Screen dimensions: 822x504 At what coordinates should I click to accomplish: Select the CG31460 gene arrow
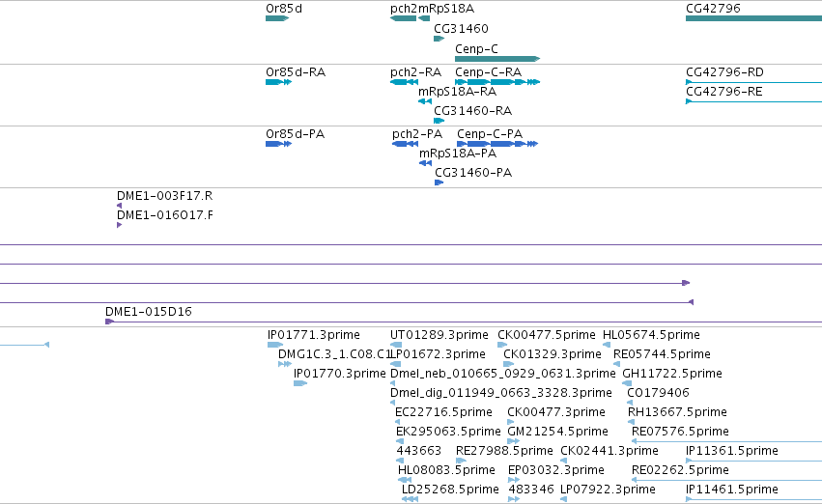[x=439, y=39]
